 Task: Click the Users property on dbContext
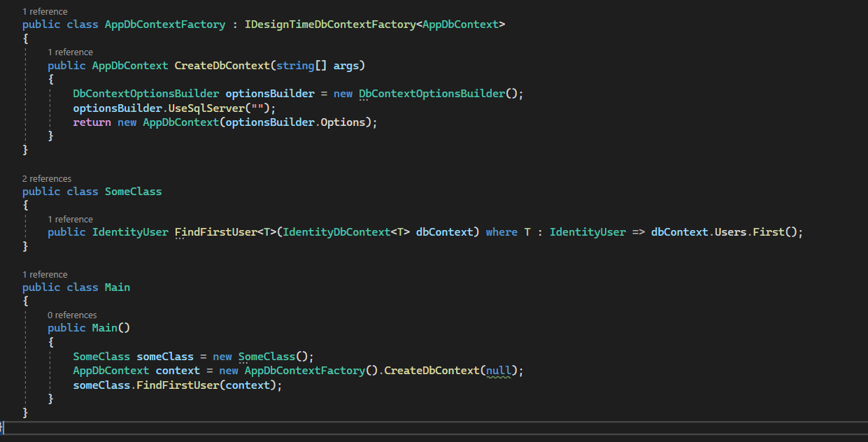pyautogui.click(x=730, y=232)
